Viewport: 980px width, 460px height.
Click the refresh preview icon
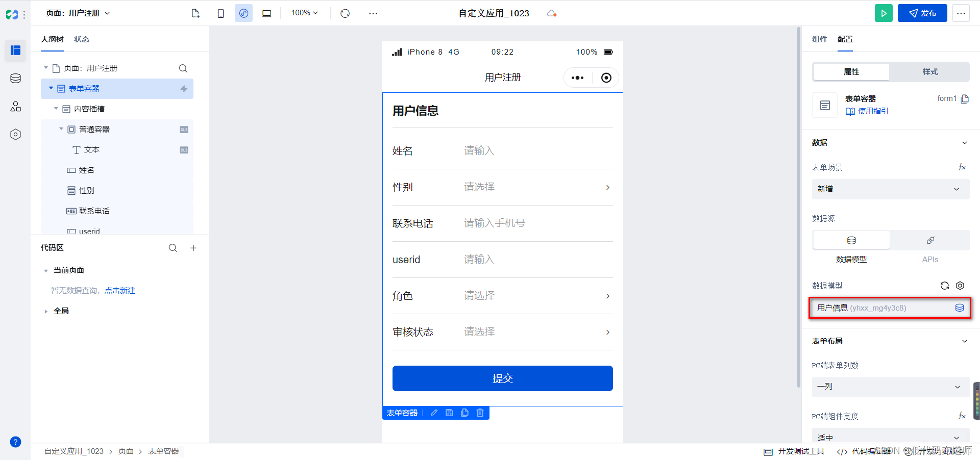coord(345,13)
